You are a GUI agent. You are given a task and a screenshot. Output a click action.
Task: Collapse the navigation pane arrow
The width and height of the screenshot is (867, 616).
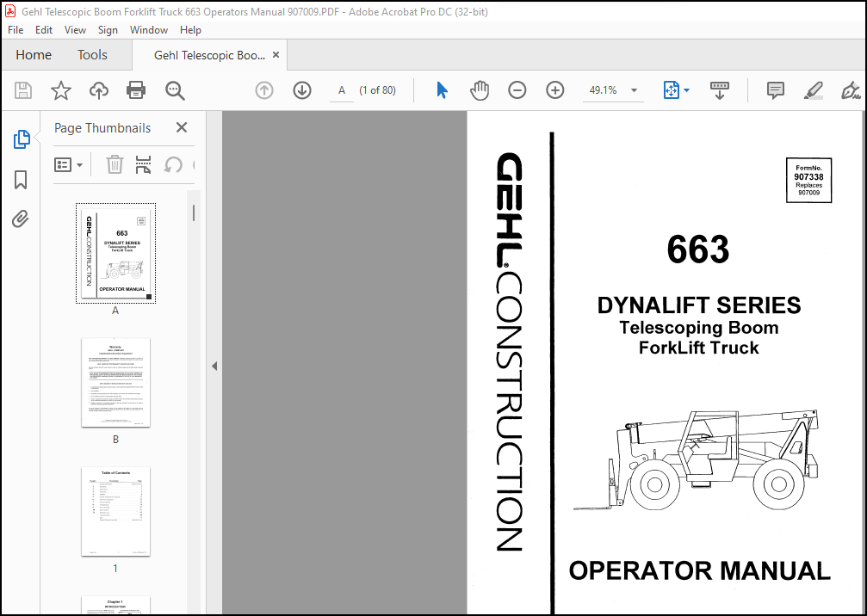pos(214,366)
